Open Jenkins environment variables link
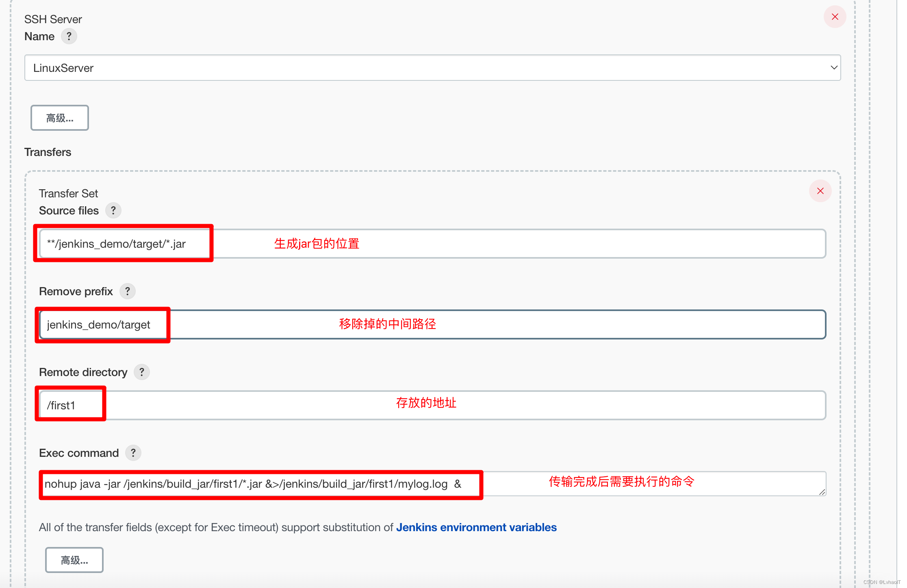The image size is (907, 588). [476, 527]
